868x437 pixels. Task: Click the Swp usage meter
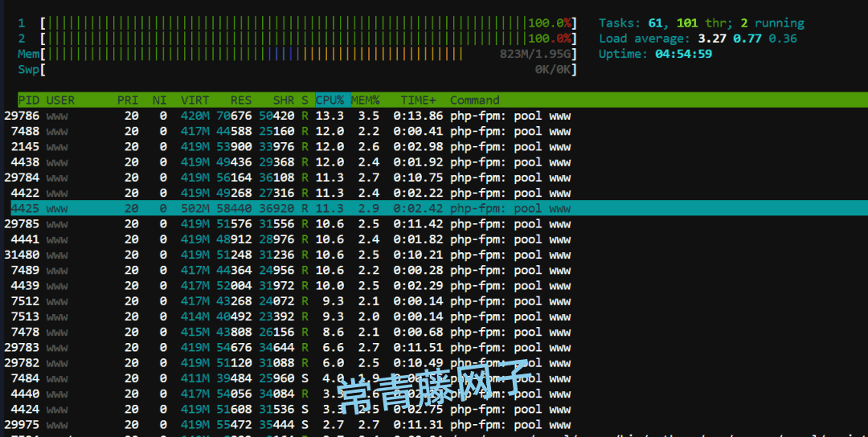(305, 70)
